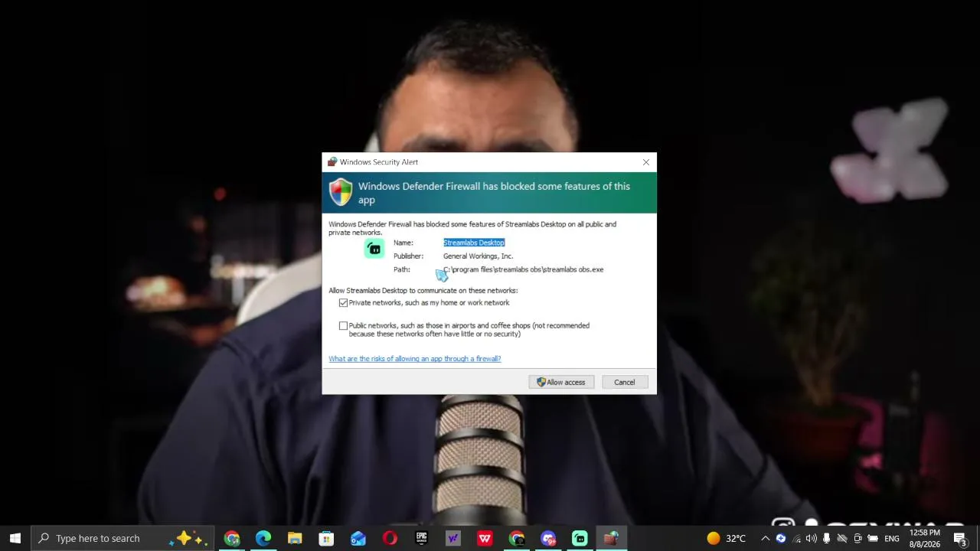Click the publisher General Workings, Inc.
Viewport: 980px width, 551px height.
(478, 256)
